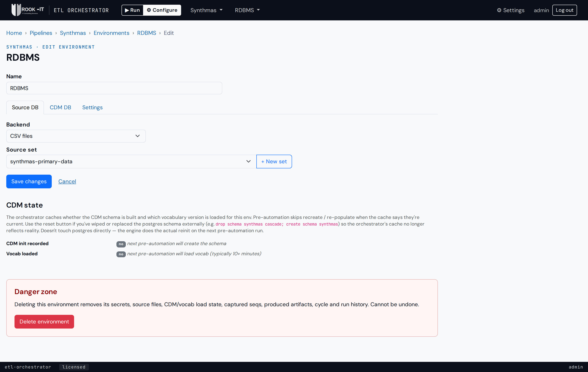Click the 'licensed' footer badge
The image size is (588, 372).
[74, 367]
